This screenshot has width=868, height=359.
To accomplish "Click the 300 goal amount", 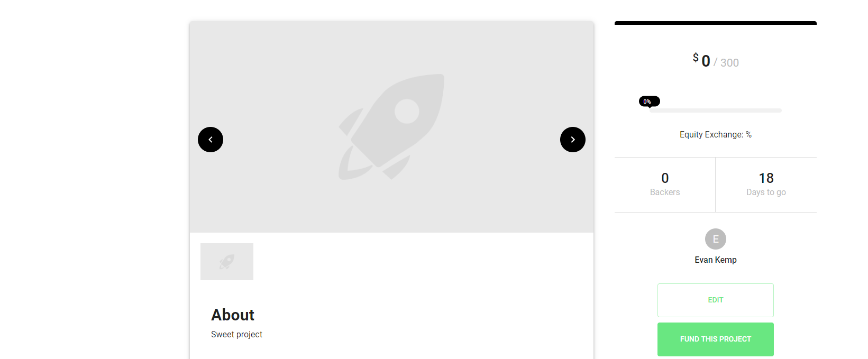I will 729,63.
